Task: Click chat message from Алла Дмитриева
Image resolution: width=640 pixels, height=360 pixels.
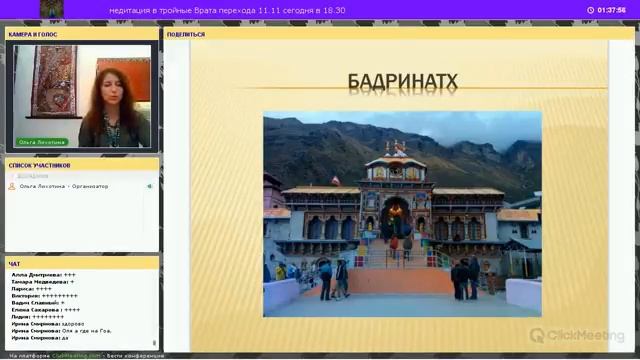Action: pos(44,275)
